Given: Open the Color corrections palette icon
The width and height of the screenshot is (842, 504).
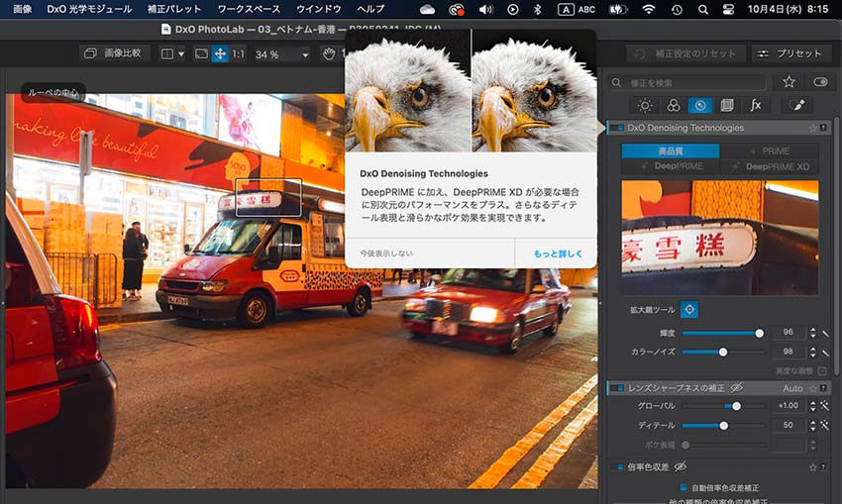Looking at the screenshot, I should click(x=673, y=105).
